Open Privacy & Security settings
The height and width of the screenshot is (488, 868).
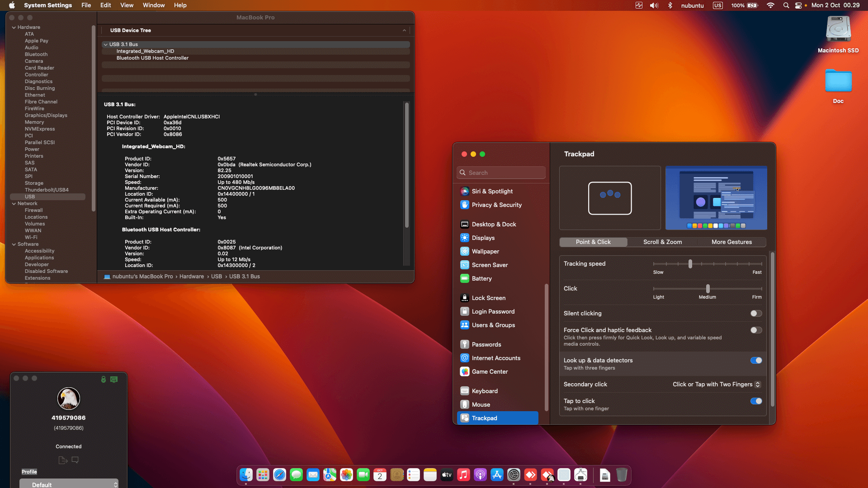coord(496,205)
